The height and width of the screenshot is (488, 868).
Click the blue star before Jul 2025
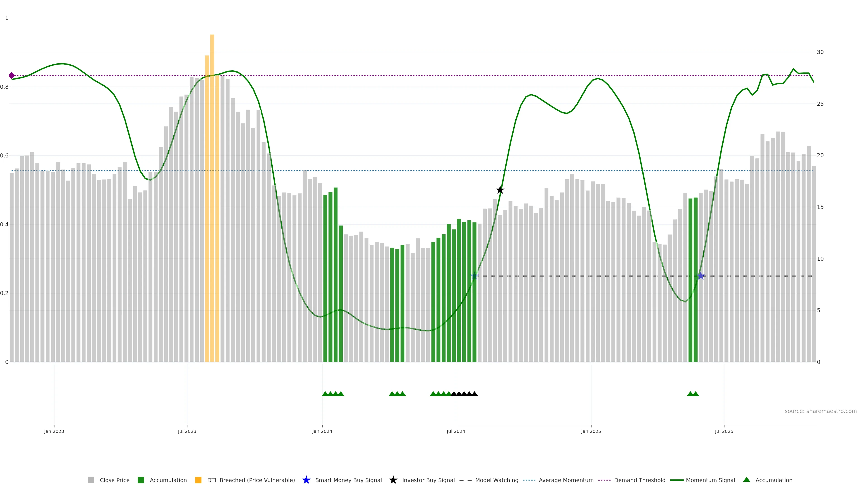(701, 276)
